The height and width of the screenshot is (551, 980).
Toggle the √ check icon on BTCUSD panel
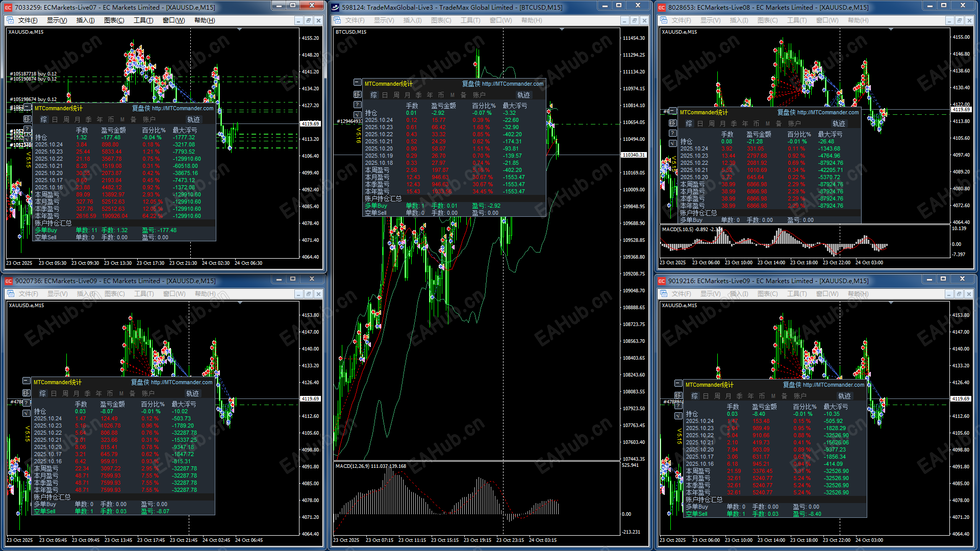[x=357, y=114]
